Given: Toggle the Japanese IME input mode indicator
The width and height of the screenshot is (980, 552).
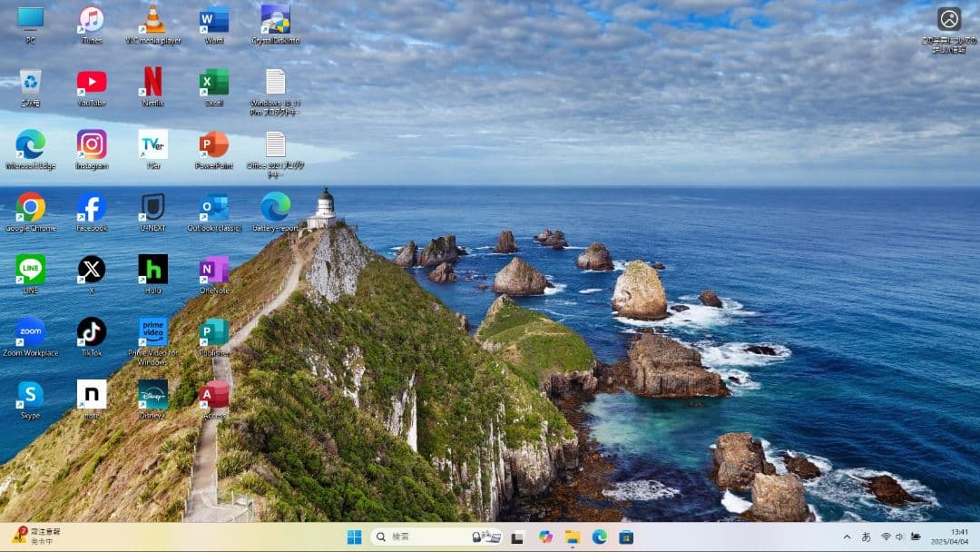Looking at the screenshot, I should (x=866, y=537).
